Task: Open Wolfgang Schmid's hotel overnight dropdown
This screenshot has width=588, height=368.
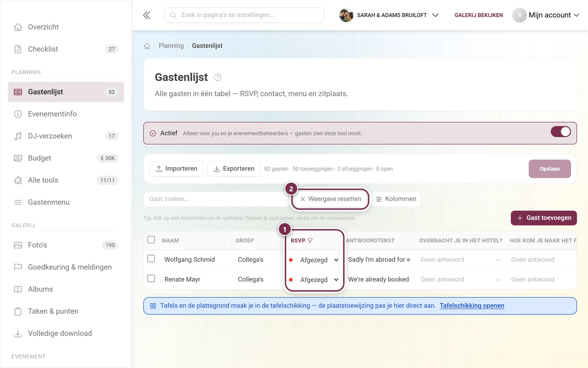Action: pyautogui.click(x=460, y=260)
